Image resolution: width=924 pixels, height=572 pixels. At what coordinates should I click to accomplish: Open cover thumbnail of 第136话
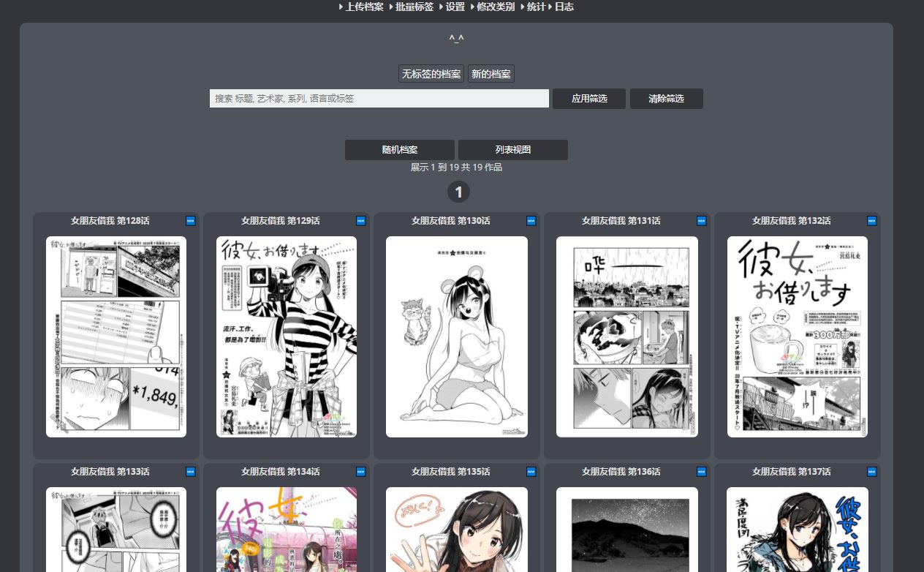(x=627, y=530)
